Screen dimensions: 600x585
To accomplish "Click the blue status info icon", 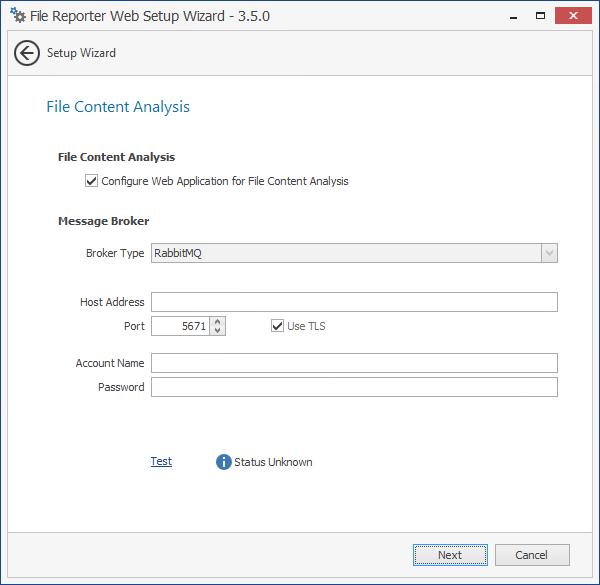I will [224, 462].
